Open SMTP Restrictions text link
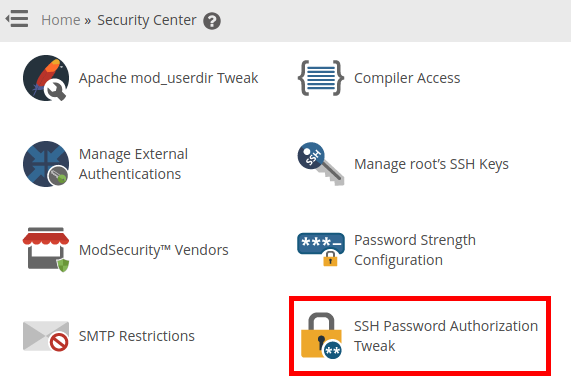Screen dimensions: 571x392 pos(137,336)
